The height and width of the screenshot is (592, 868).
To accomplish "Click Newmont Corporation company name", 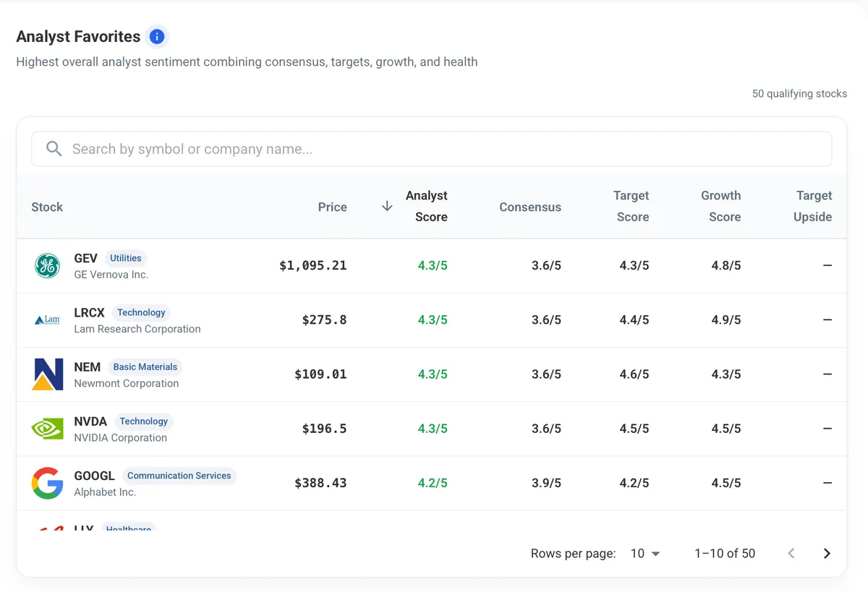I will click(x=126, y=383).
